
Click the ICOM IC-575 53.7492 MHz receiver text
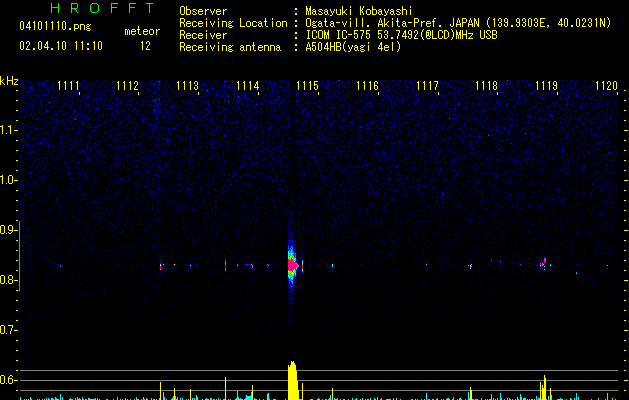click(401, 35)
